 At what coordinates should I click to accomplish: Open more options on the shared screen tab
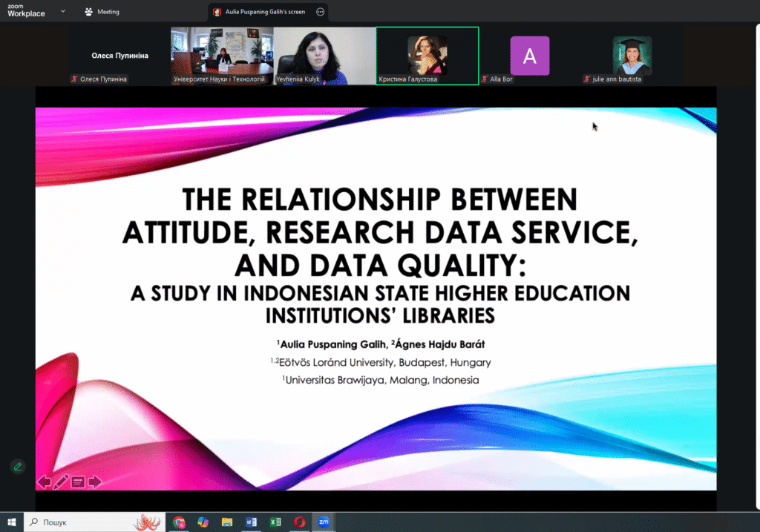(320, 12)
